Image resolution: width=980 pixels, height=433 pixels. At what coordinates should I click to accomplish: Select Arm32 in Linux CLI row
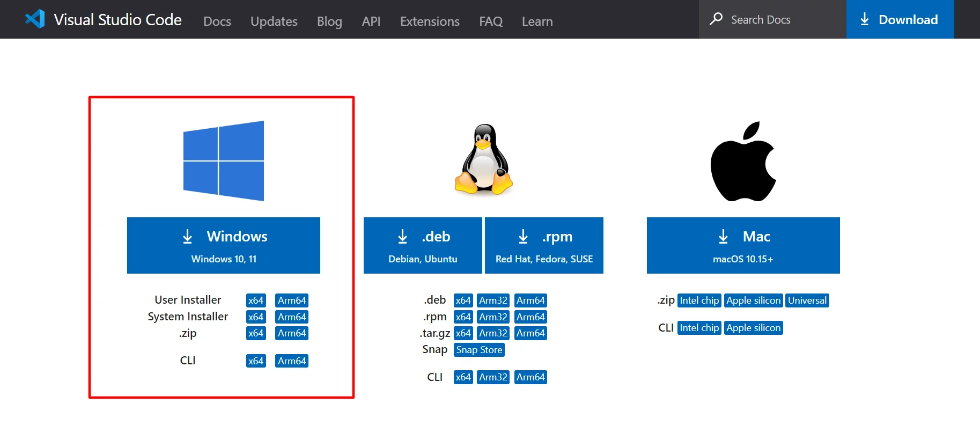point(493,377)
